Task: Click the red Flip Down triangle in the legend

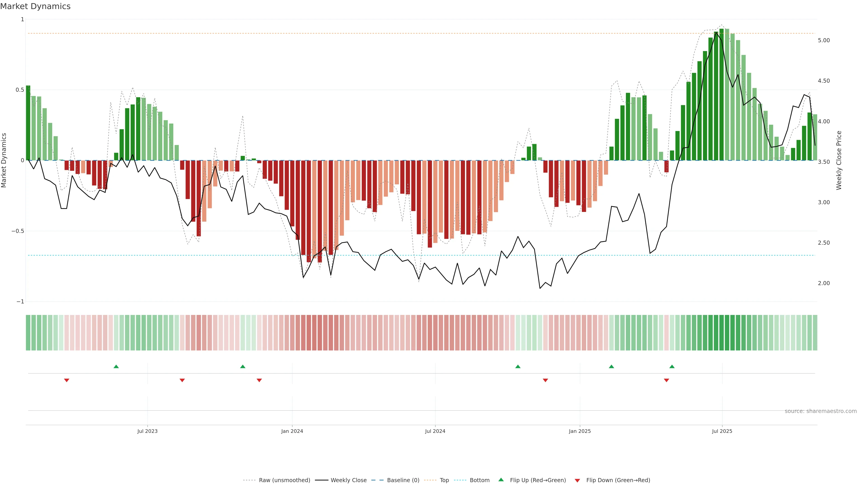Action: click(577, 480)
